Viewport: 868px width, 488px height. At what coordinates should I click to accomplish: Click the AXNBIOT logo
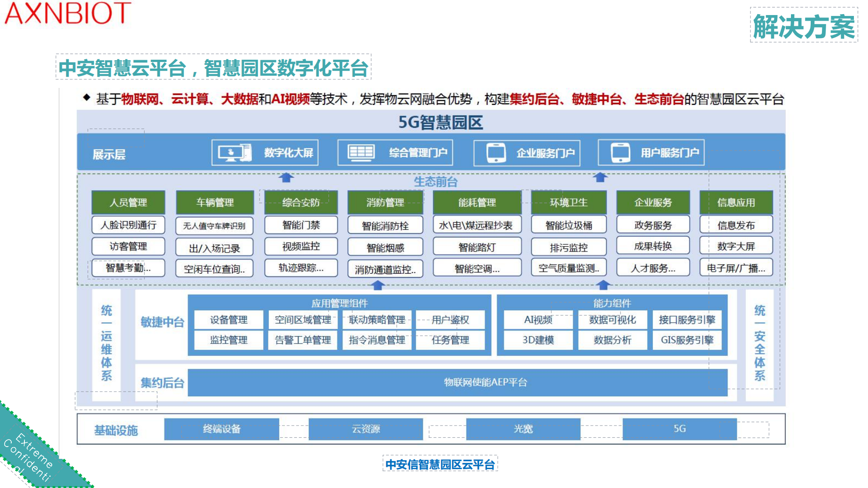click(68, 13)
